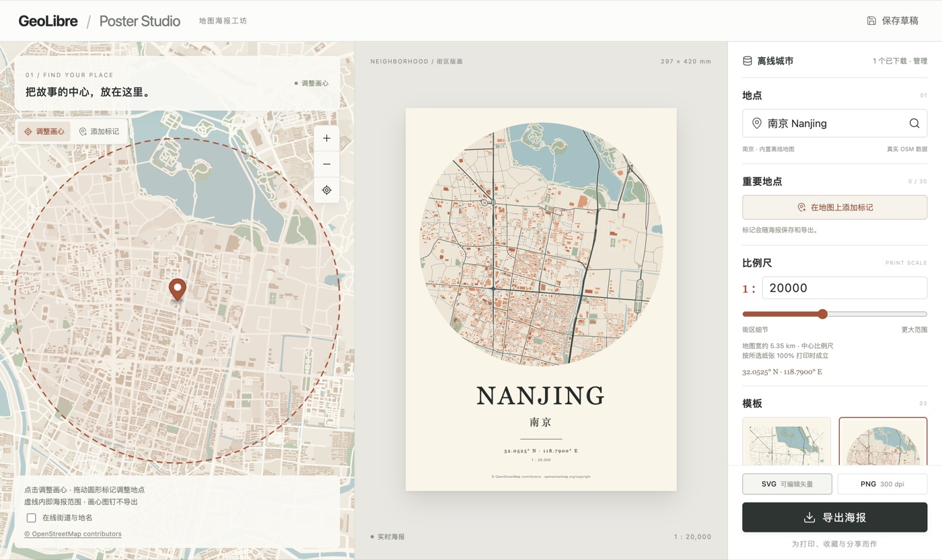Open the OpenStreetMap contributors link

pyautogui.click(x=73, y=534)
